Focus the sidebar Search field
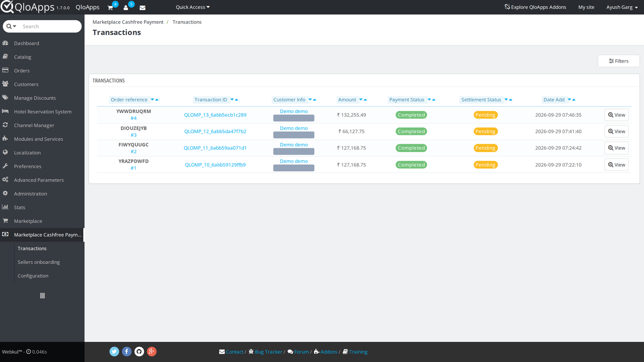The height and width of the screenshot is (362, 644). [50, 26]
